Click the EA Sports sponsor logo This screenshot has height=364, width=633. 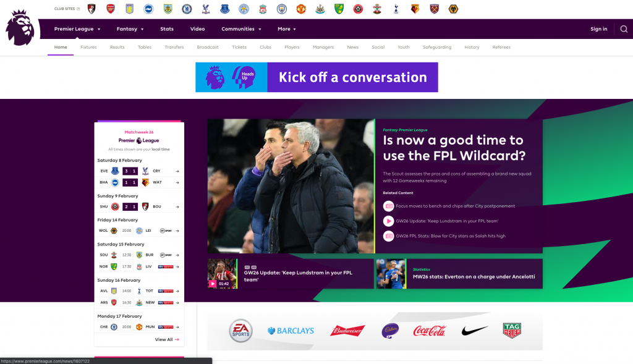coord(240,331)
